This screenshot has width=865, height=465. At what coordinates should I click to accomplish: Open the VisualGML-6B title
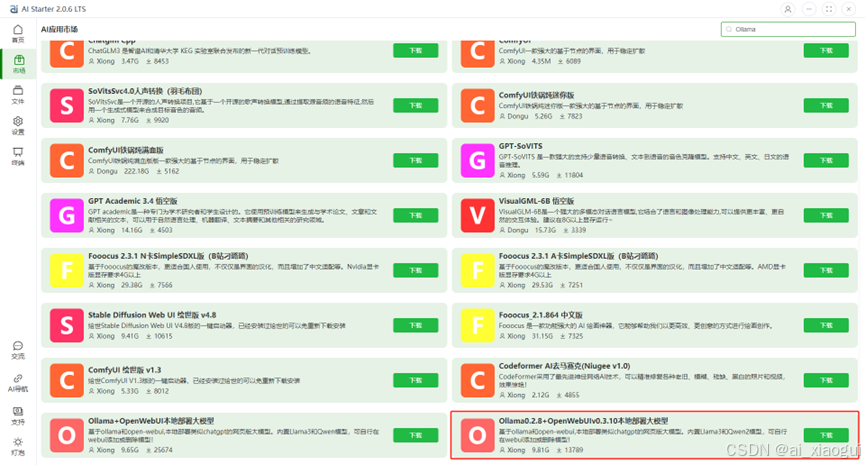(x=537, y=201)
